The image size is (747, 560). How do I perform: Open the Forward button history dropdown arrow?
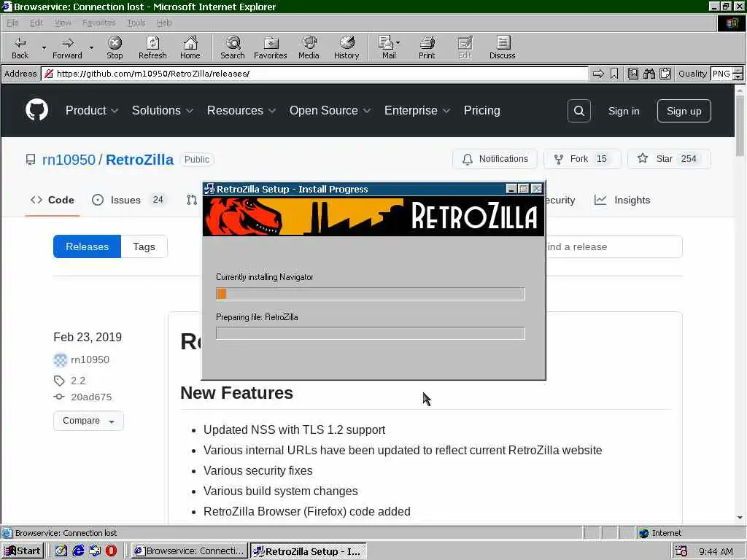tap(91, 47)
